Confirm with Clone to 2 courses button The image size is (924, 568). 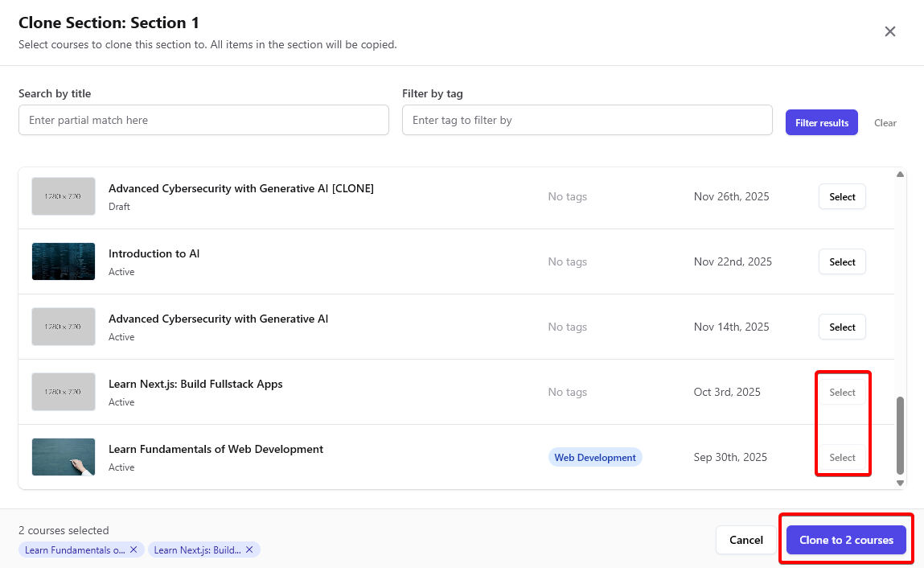click(846, 540)
